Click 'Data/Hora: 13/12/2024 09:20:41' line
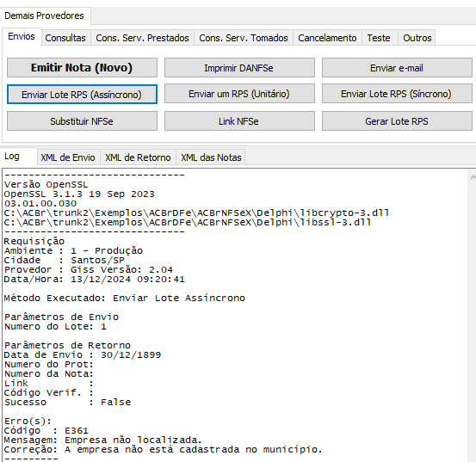The image size is (476, 462). 95,279
